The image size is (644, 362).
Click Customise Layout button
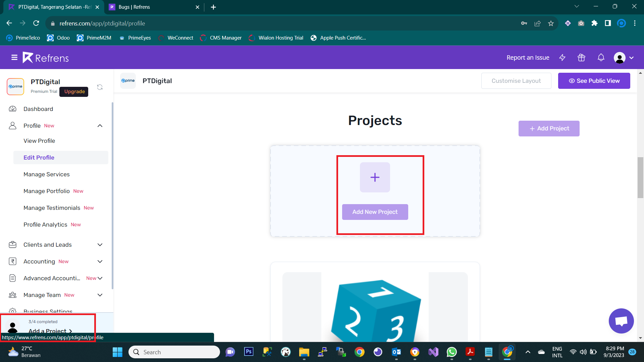516,81
